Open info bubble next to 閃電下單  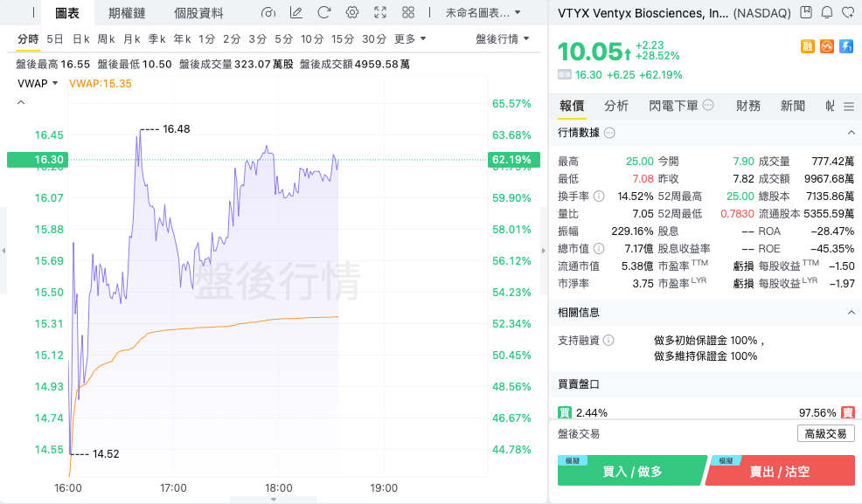(x=708, y=105)
